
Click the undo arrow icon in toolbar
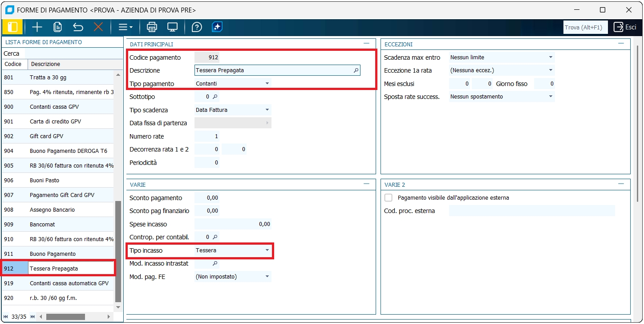pyautogui.click(x=78, y=27)
